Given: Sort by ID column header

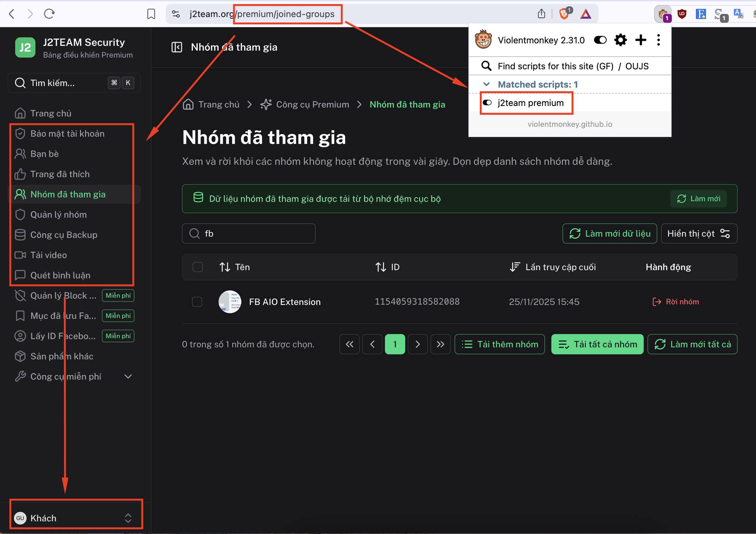Looking at the screenshot, I should click(x=387, y=267).
